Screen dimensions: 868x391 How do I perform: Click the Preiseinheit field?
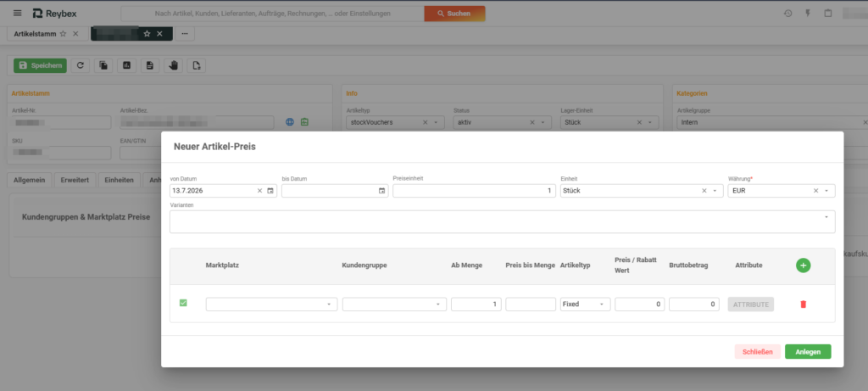pyautogui.click(x=475, y=191)
